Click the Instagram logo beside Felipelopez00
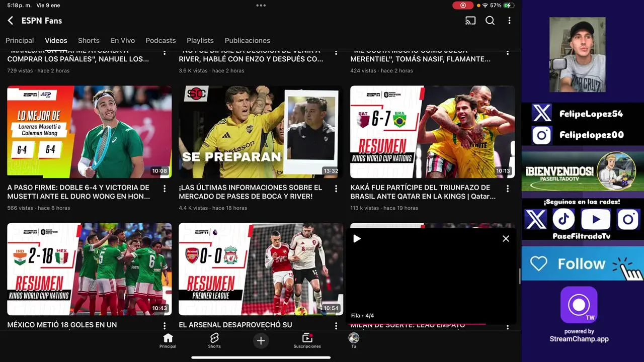Screen dimensions: 644x362 pos(542,135)
